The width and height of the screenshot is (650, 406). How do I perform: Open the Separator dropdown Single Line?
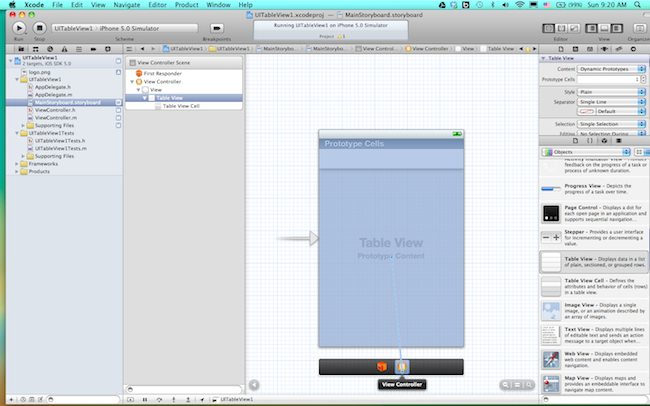pyautogui.click(x=611, y=102)
